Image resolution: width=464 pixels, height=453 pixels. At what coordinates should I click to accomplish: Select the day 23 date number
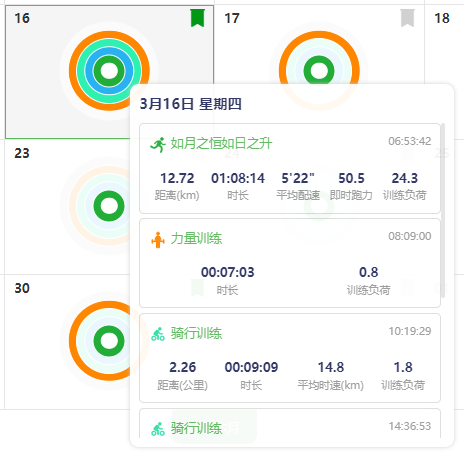coord(22,153)
